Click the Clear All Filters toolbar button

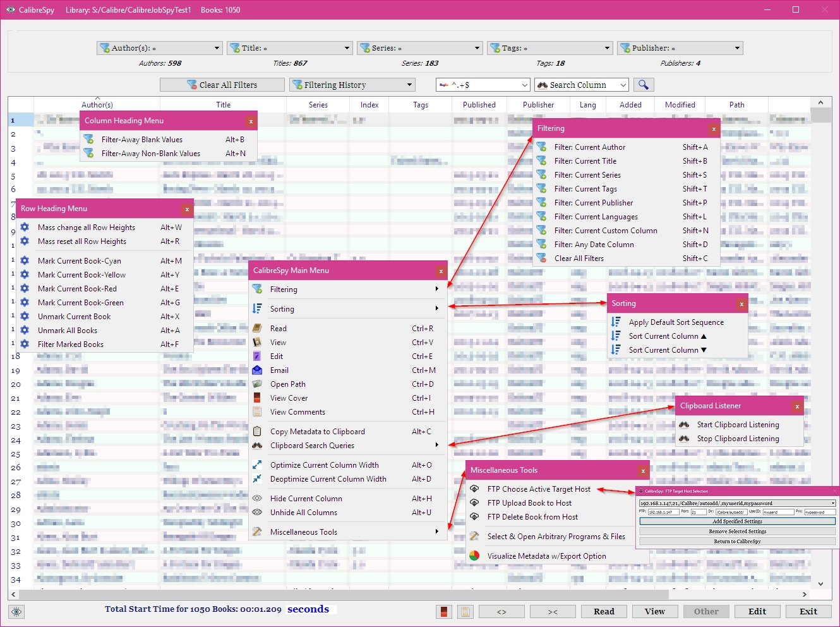pos(222,85)
